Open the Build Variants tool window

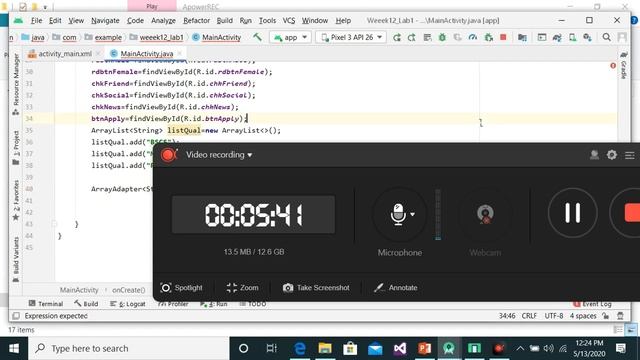[x=16, y=259]
